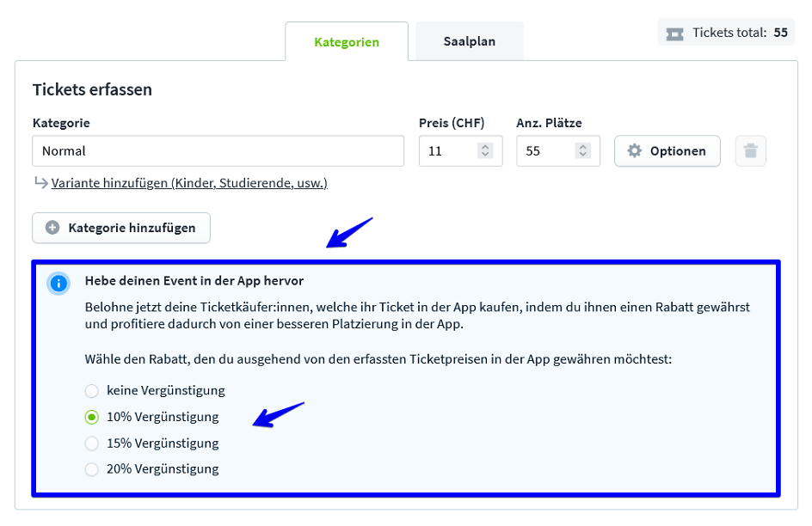Decrease the Preis value with the down stepper
812x526 pixels.
point(487,155)
